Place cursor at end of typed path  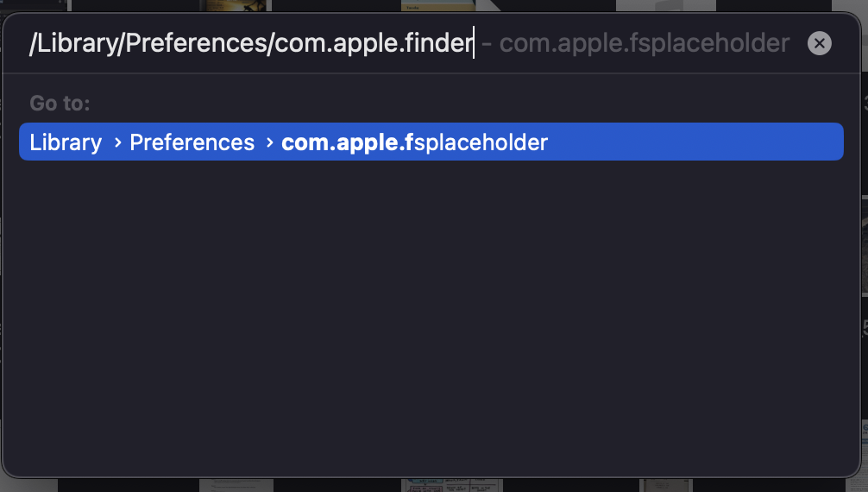click(474, 43)
